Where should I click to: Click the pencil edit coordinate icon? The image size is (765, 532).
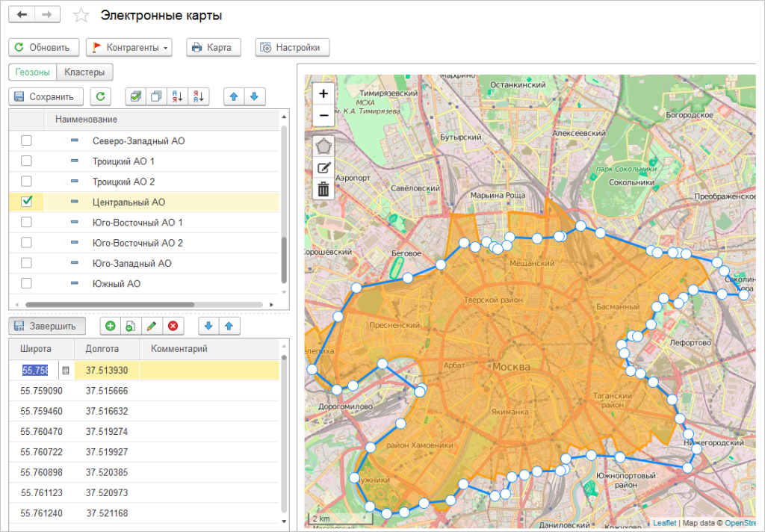point(152,326)
